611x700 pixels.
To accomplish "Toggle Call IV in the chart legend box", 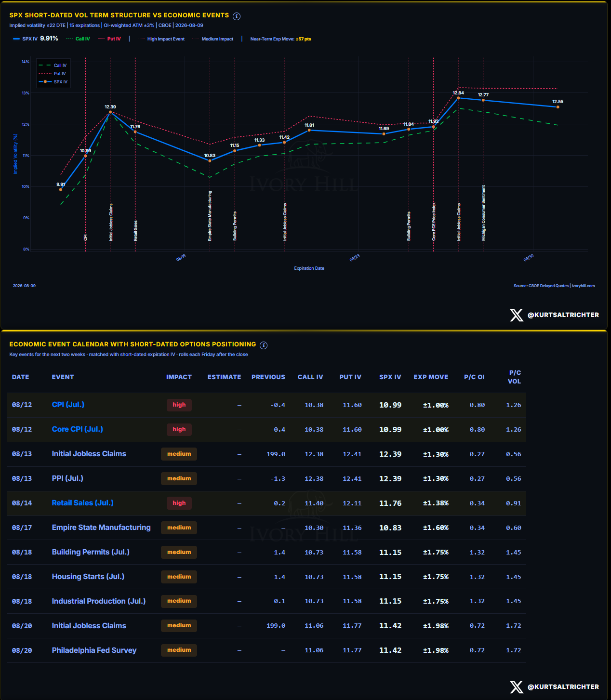I will [x=53, y=66].
